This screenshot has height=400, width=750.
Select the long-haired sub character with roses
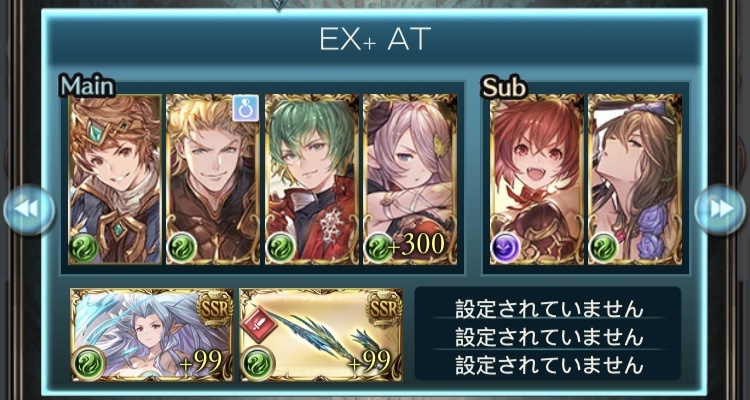pyautogui.click(x=635, y=179)
